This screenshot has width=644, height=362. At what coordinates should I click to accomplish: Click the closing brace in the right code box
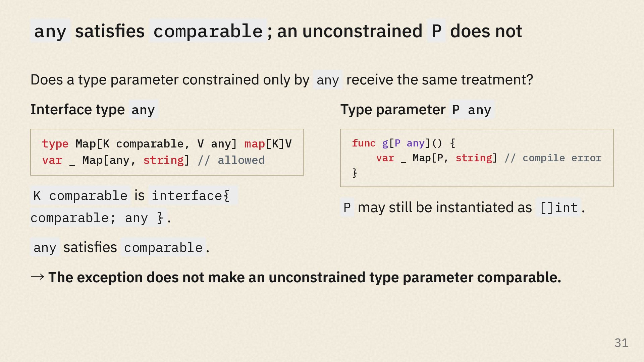pos(355,173)
